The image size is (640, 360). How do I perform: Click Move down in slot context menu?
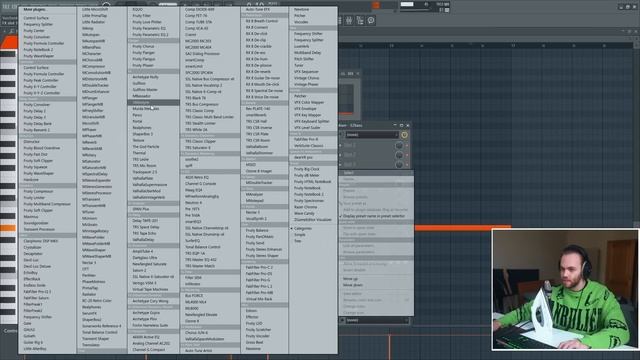pyautogui.click(x=353, y=285)
